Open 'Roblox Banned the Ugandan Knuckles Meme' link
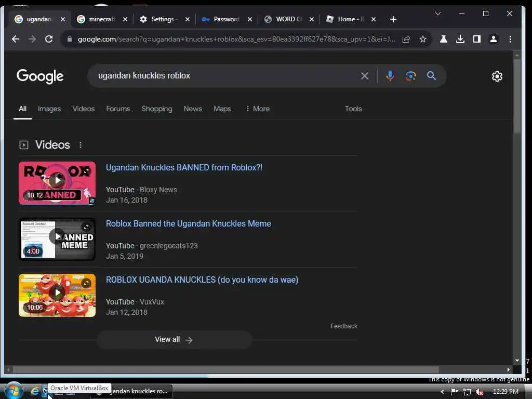This screenshot has width=532, height=399. tap(188, 224)
